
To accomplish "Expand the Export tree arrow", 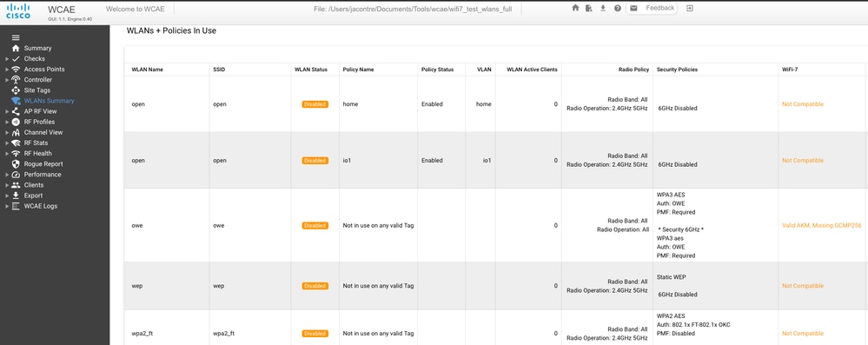I will (7, 196).
